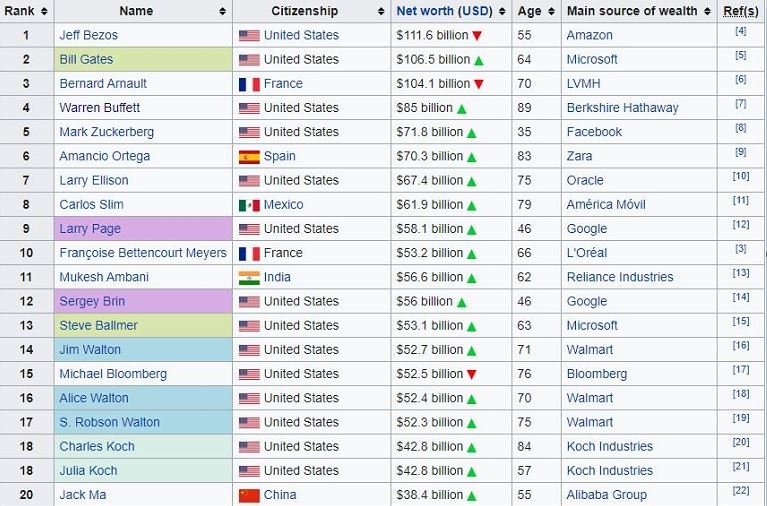Screen dimensions: 767x506
Task: Open Larry Ellison article link
Action: [x=94, y=181]
